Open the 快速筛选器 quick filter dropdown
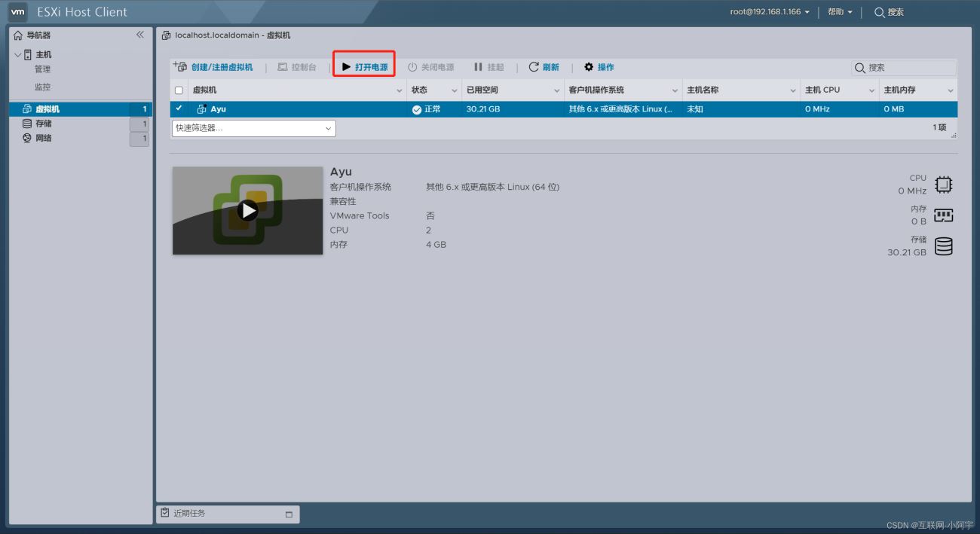980x534 pixels. (x=254, y=128)
